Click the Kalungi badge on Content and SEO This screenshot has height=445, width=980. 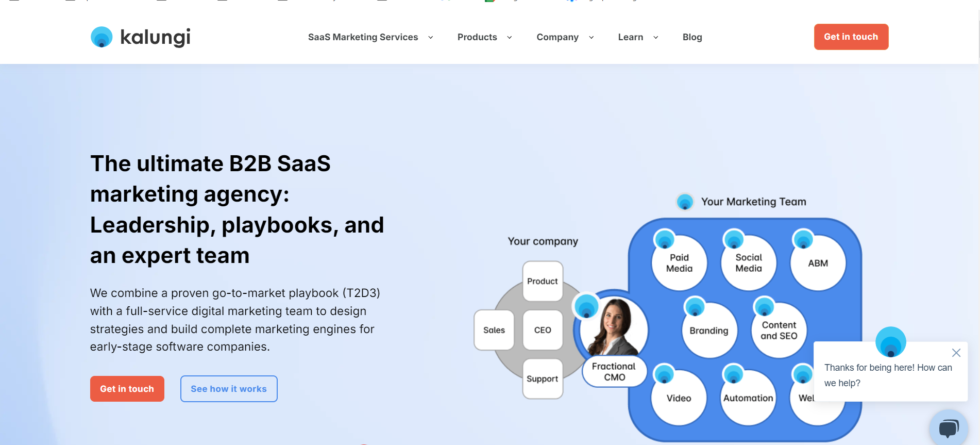click(x=764, y=307)
